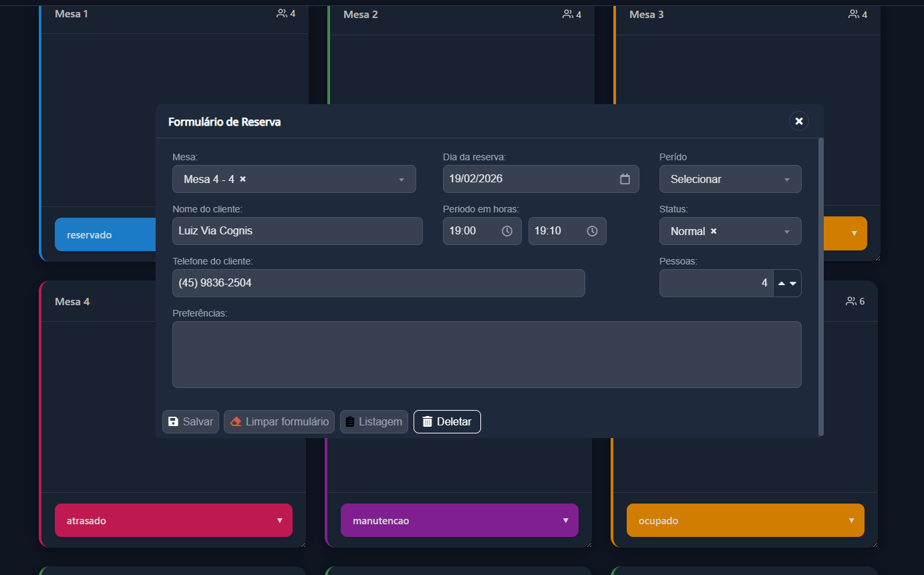The width and height of the screenshot is (924, 575).
Task: Click the people icon on Mesa 3 card
Action: click(854, 14)
